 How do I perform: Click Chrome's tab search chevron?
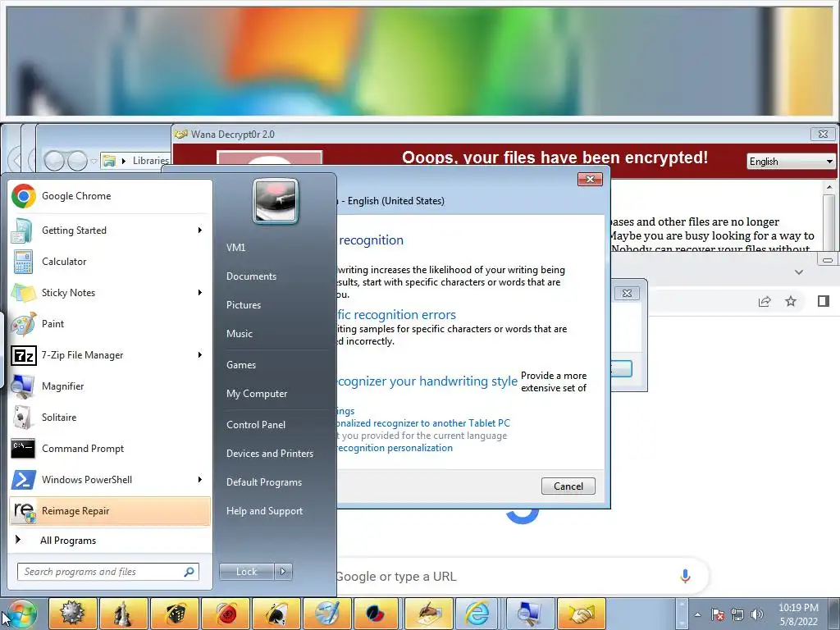coord(799,272)
